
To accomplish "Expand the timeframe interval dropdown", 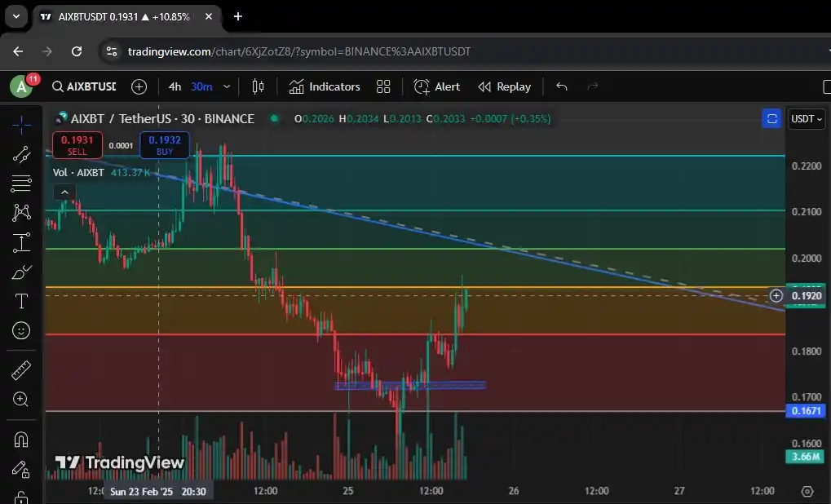I will (227, 86).
